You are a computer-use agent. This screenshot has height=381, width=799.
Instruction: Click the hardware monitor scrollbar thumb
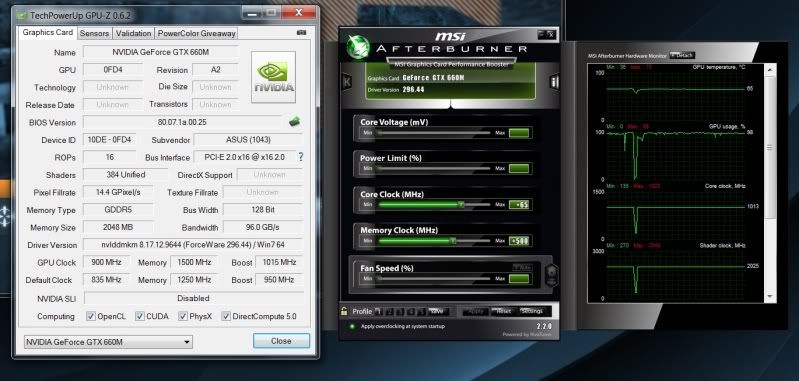coord(770,147)
